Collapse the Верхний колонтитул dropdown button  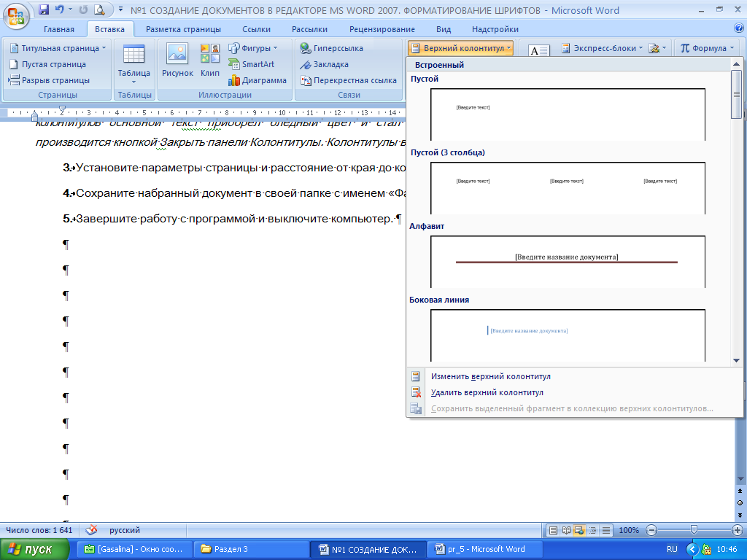coord(461,48)
